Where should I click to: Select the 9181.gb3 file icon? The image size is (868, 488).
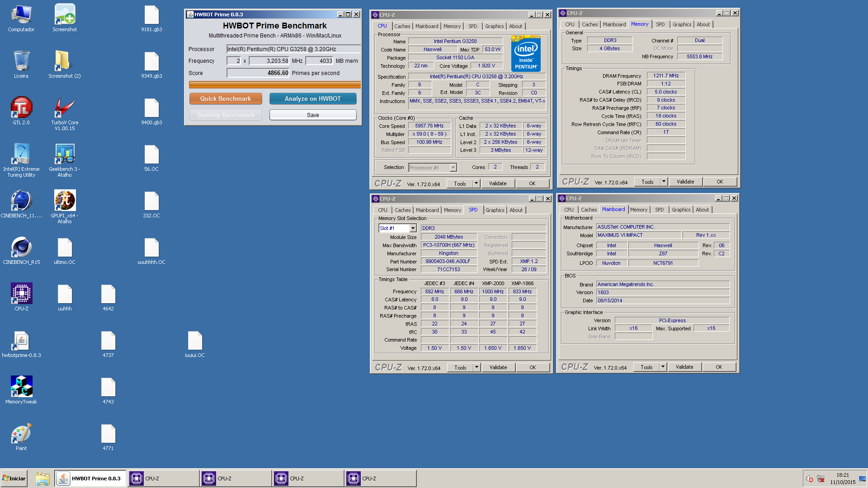tap(151, 18)
